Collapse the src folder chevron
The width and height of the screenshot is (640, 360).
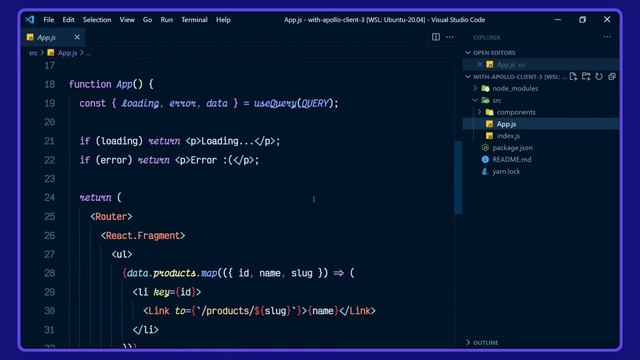click(x=475, y=100)
